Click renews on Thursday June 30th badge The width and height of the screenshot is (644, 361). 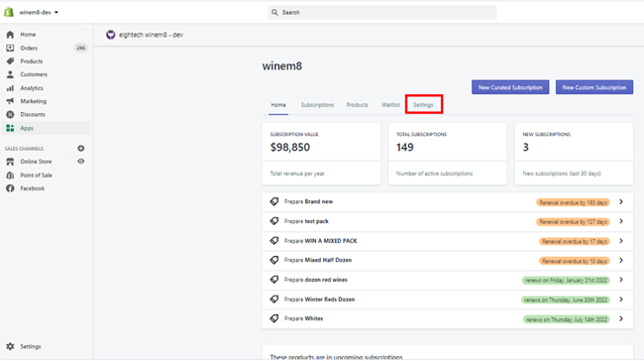coord(566,300)
